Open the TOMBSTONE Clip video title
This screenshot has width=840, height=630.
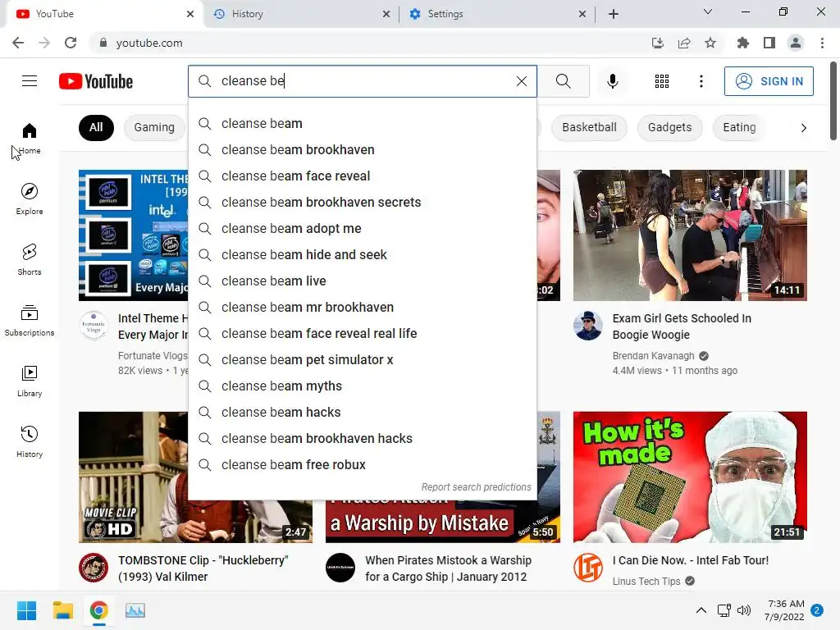(203, 568)
